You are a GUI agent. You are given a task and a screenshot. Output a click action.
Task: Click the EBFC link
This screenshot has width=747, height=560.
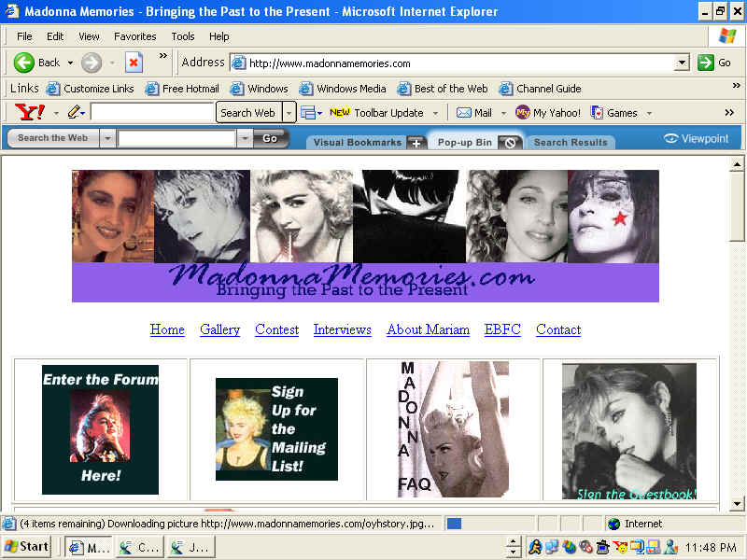pyautogui.click(x=502, y=329)
